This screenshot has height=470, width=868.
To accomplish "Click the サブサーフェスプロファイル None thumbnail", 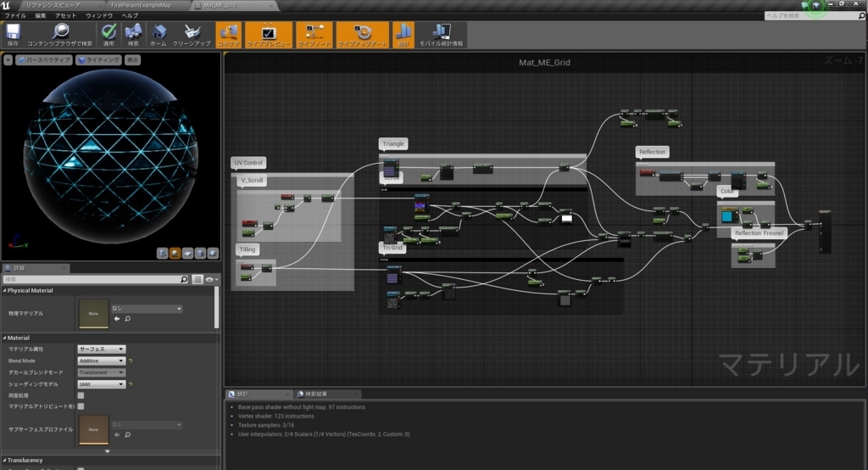I will pos(93,429).
